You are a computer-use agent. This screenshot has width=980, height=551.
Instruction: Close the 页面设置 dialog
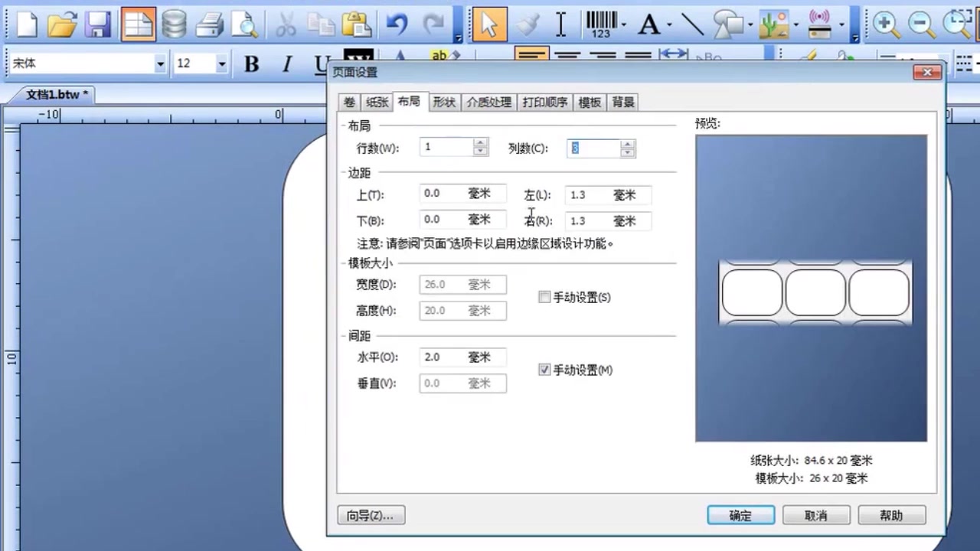(x=926, y=72)
